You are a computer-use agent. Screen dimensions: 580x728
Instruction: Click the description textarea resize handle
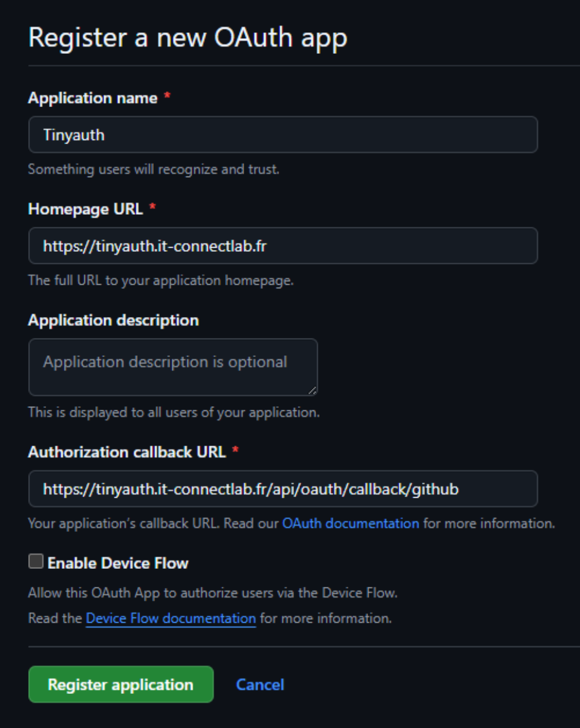point(312,391)
